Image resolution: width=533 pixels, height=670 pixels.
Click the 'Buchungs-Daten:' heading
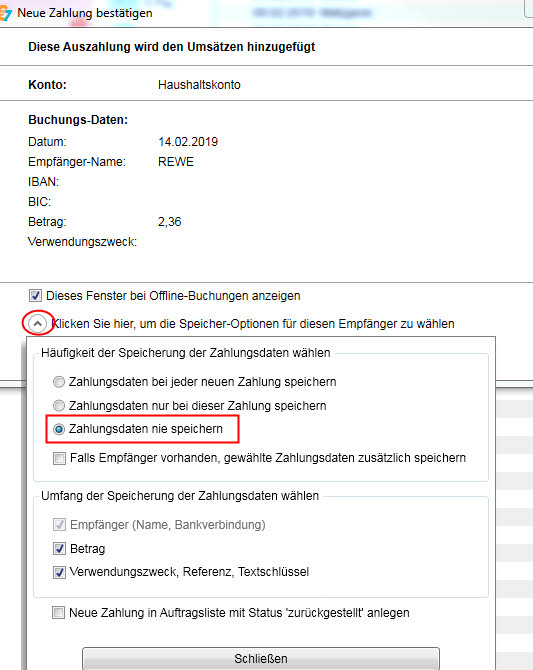tap(78, 120)
